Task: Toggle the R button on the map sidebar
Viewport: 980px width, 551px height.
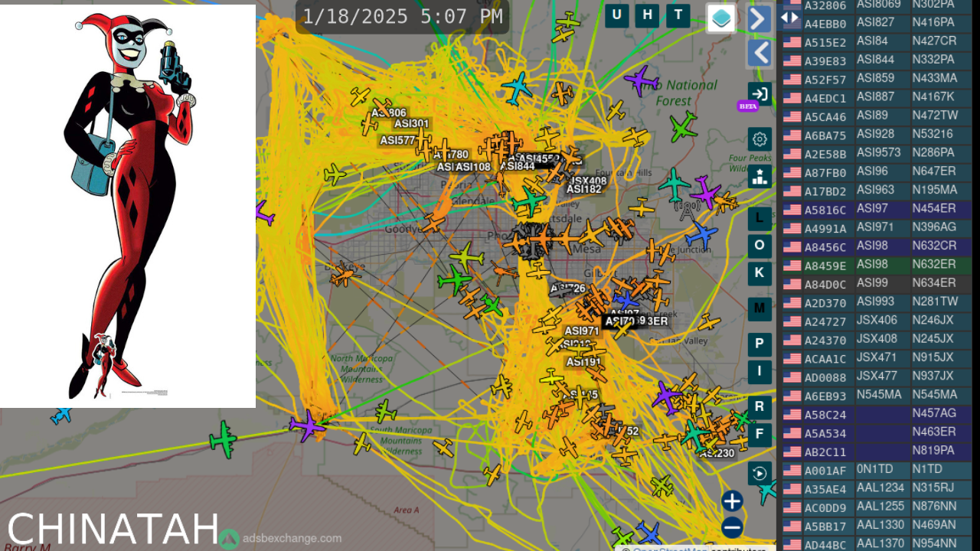Action: click(759, 406)
